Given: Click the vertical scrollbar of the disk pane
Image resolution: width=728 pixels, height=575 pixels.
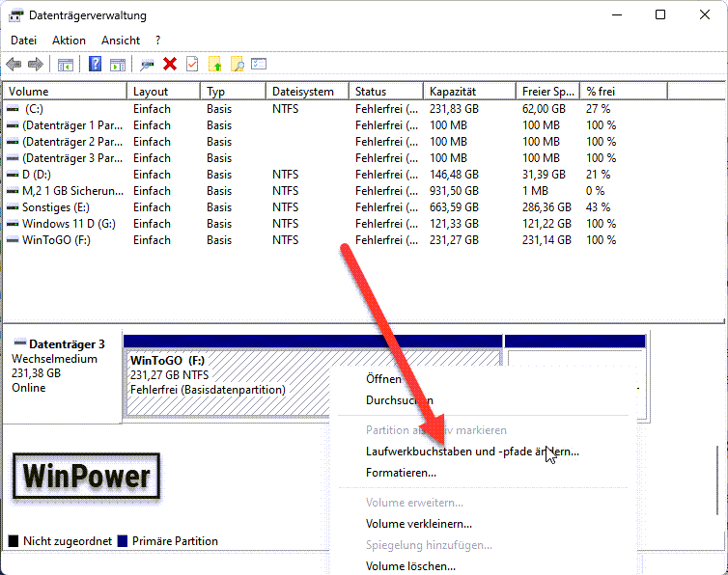Looking at the screenshot, I should tap(718, 479).
